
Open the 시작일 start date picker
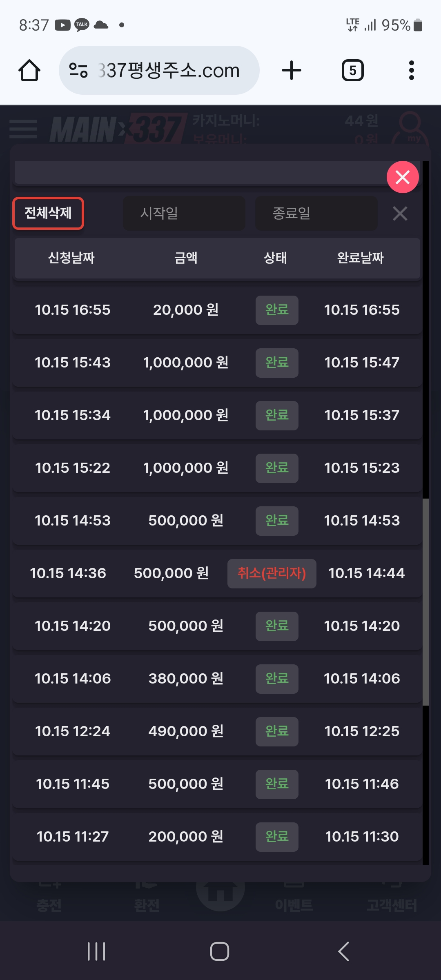pos(184,213)
